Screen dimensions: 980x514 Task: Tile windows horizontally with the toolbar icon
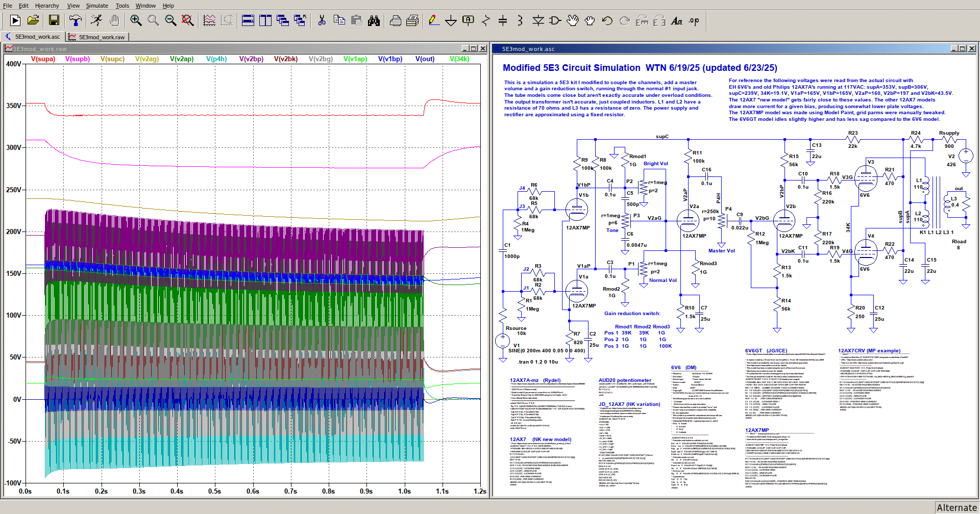pos(248,20)
